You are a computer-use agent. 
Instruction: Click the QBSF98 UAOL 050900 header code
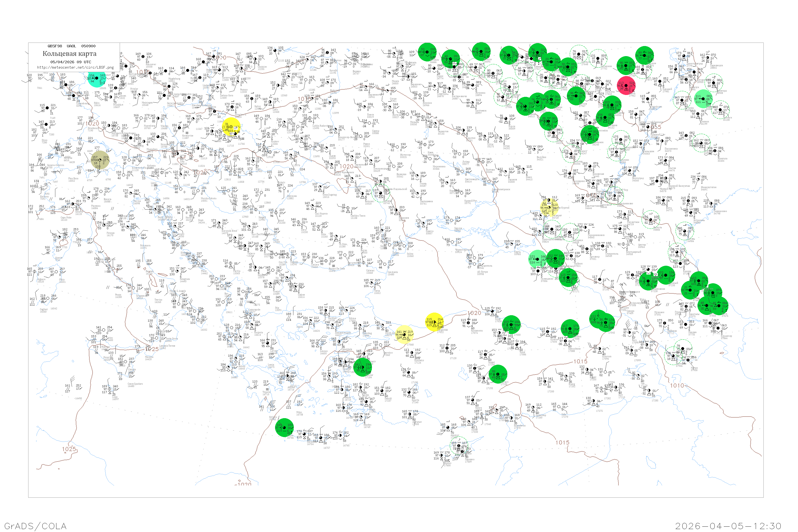click(71, 46)
